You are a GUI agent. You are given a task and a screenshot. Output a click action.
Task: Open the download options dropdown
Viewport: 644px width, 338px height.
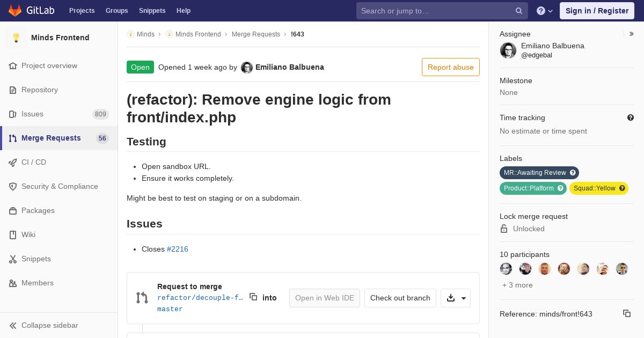456,298
